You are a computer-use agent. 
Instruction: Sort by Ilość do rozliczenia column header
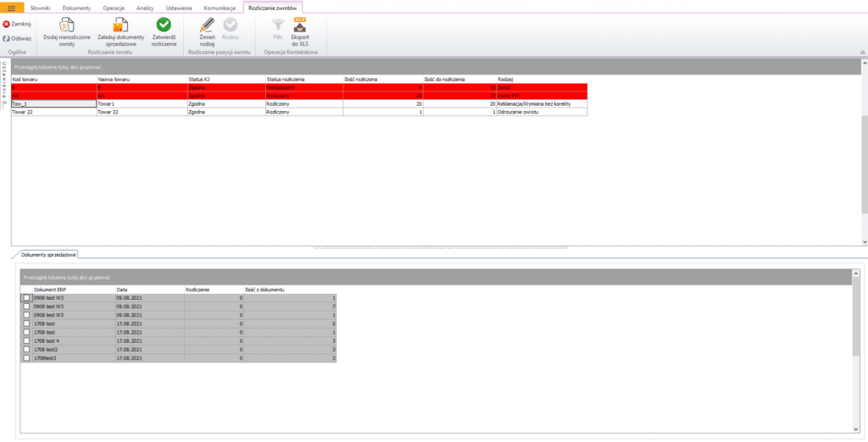point(459,79)
